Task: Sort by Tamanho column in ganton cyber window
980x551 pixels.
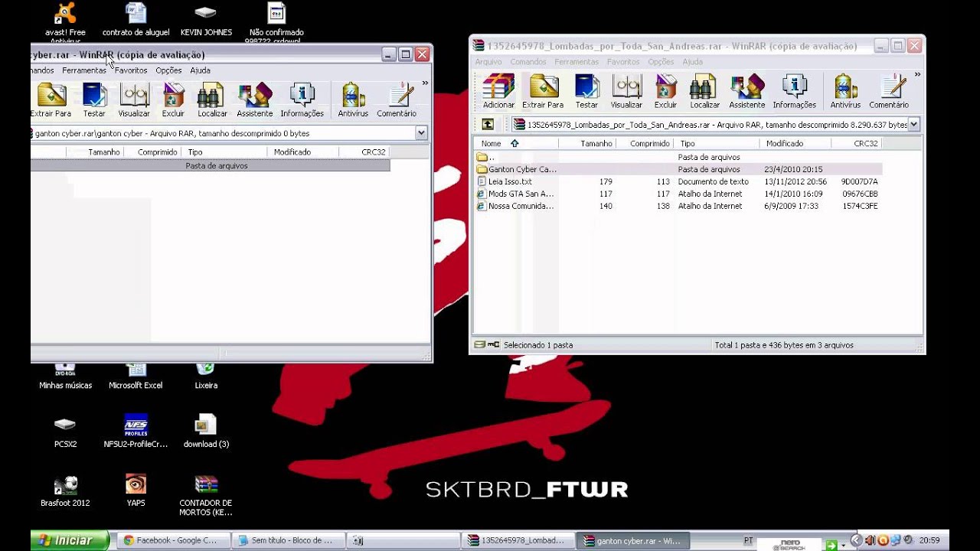Action: pyautogui.click(x=95, y=152)
